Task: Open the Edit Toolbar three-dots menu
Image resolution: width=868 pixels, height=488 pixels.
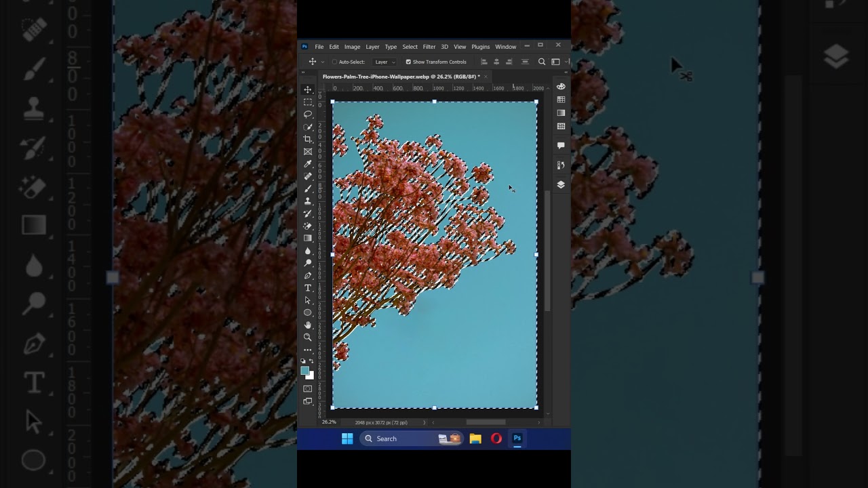Action: [308, 350]
